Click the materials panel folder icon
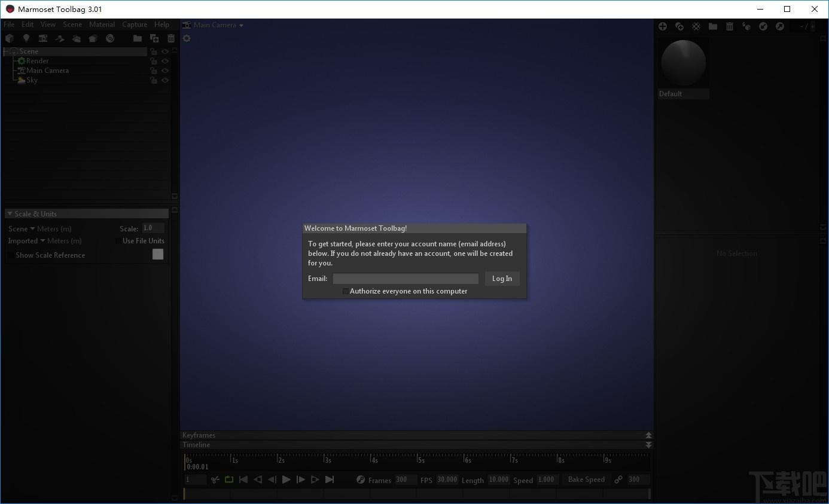This screenshot has height=504, width=829. coord(713,26)
